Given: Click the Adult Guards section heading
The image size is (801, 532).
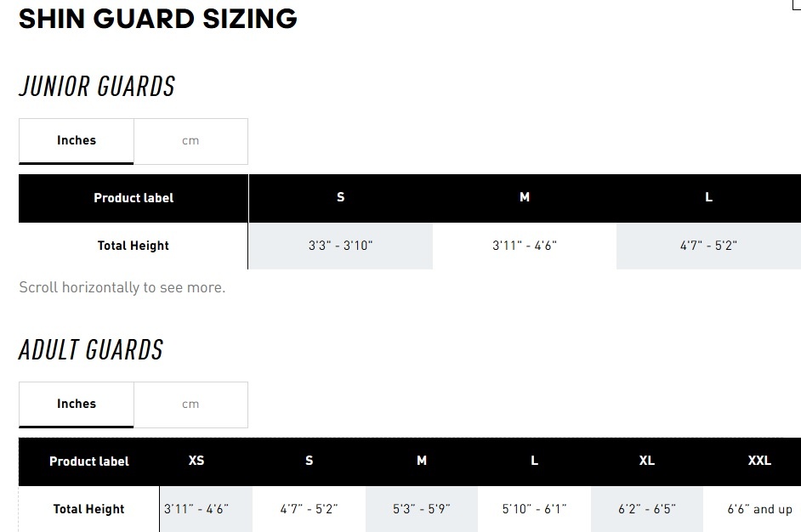Looking at the screenshot, I should click(91, 350).
